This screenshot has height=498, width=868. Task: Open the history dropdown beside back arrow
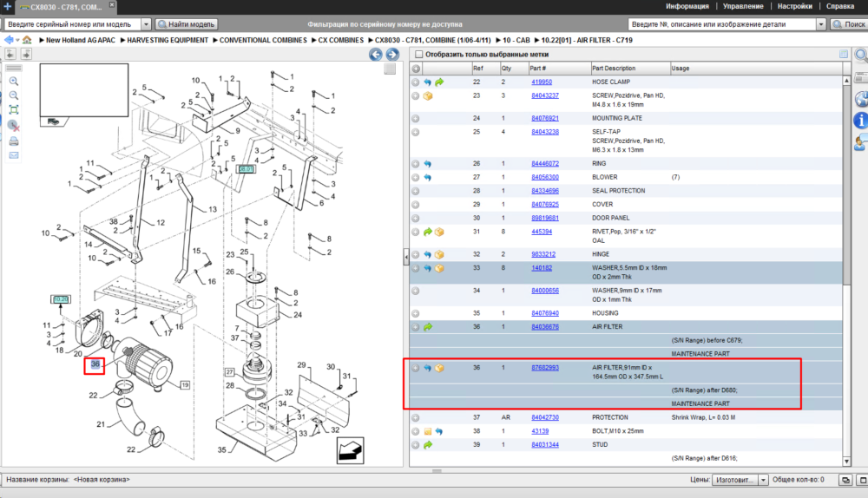(x=17, y=41)
